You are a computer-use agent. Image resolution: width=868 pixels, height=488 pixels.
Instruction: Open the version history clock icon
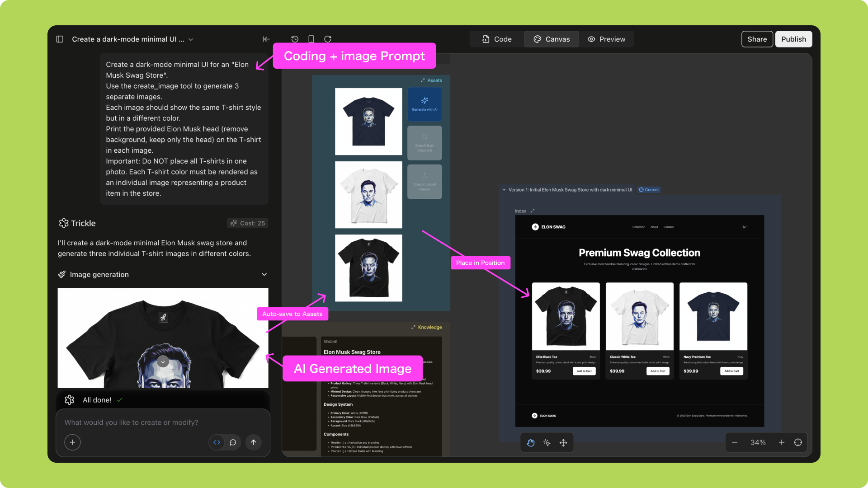click(295, 39)
